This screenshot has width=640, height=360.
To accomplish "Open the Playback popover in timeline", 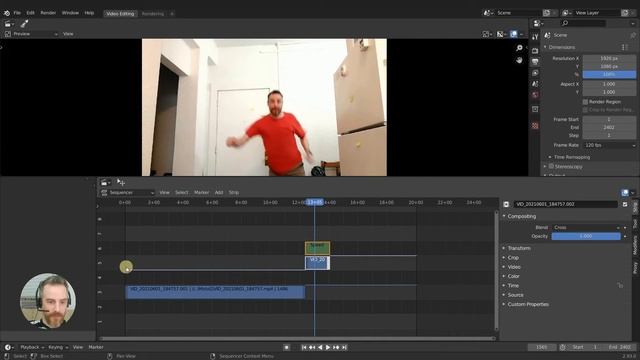I will click(32, 347).
